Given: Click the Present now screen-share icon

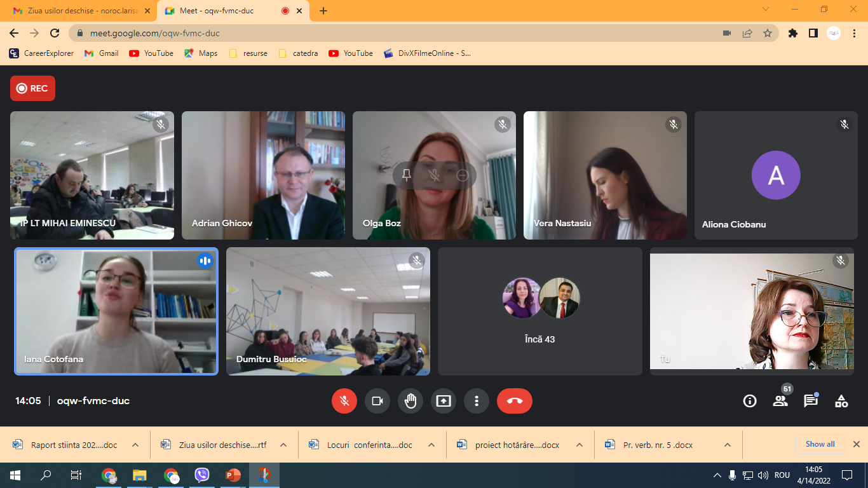Looking at the screenshot, I should click(x=444, y=401).
